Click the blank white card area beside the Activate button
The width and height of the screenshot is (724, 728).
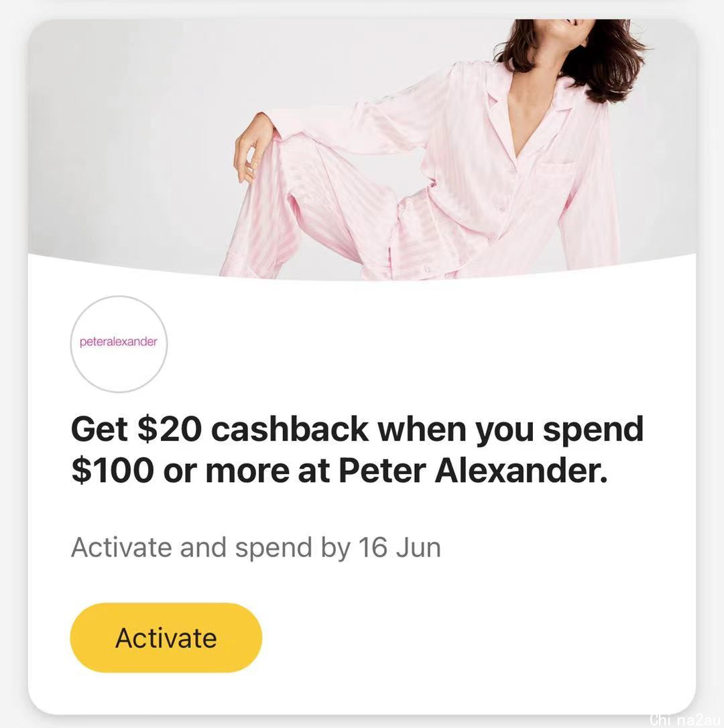pyautogui.click(x=479, y=638)
